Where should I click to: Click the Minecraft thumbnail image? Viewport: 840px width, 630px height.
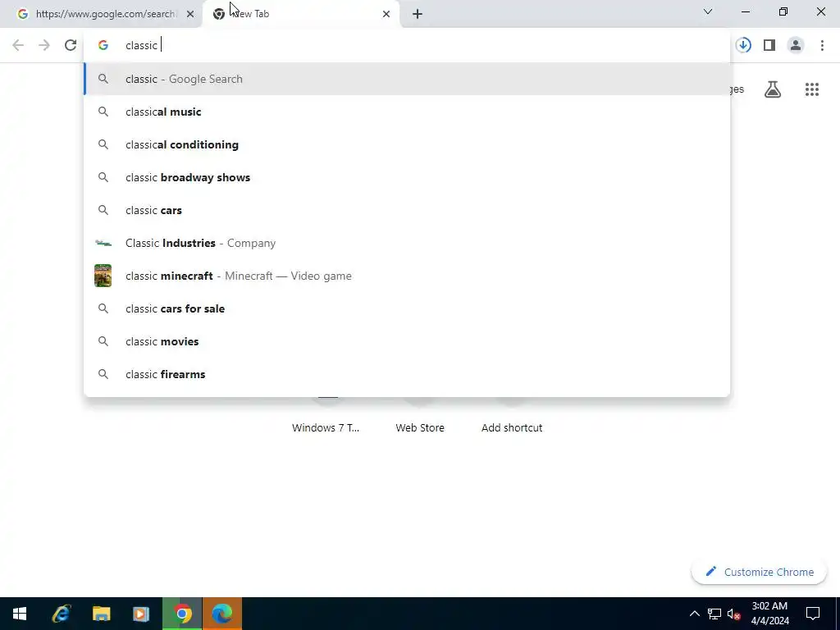tap(103, 276)
